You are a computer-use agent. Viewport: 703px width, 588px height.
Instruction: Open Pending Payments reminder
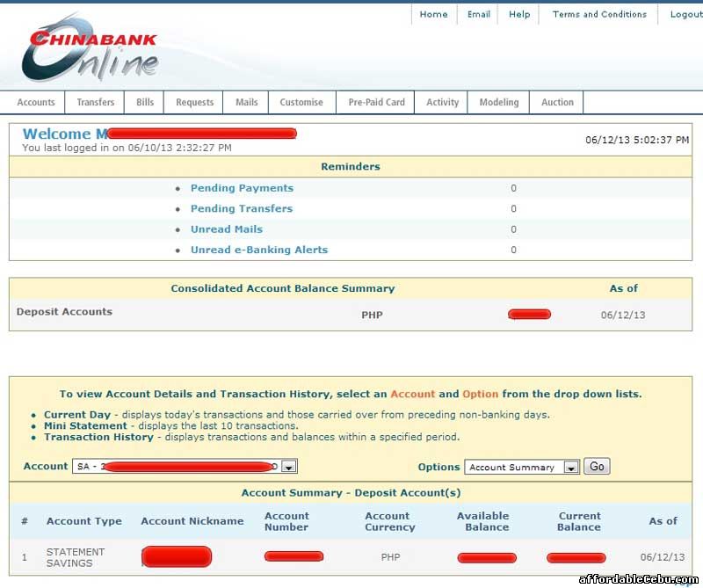(x=243, y=188)
